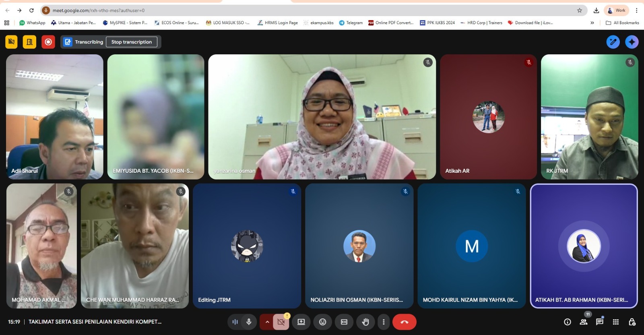Click the meeting title TAKLIMAT SERTA SESI PENILAIAN
Image resolution: width=644 pixels, height=335 pixels.
pyautogui.click(x=95, y=322)
